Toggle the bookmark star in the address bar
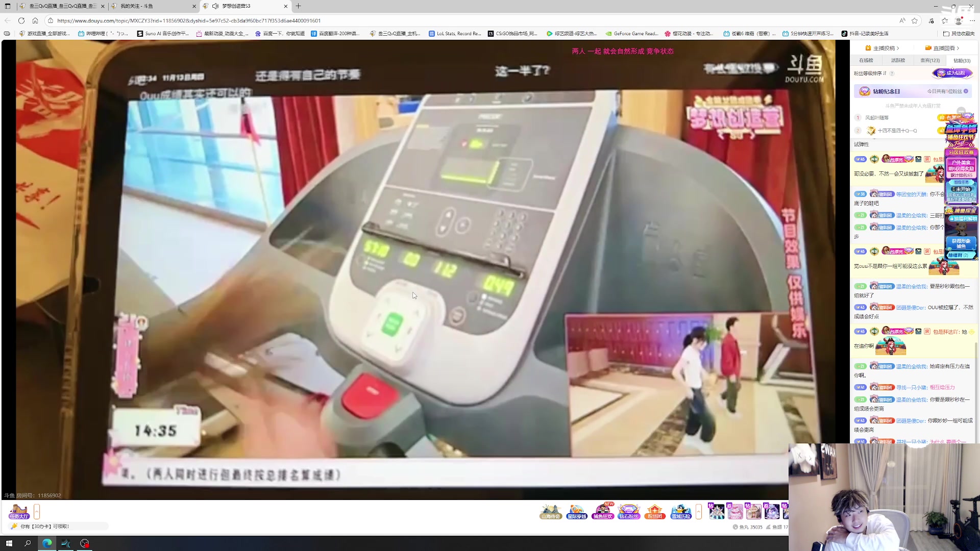The height and width of the screenshot is (551, 980). pyautogui.click(x=915, y=20)
